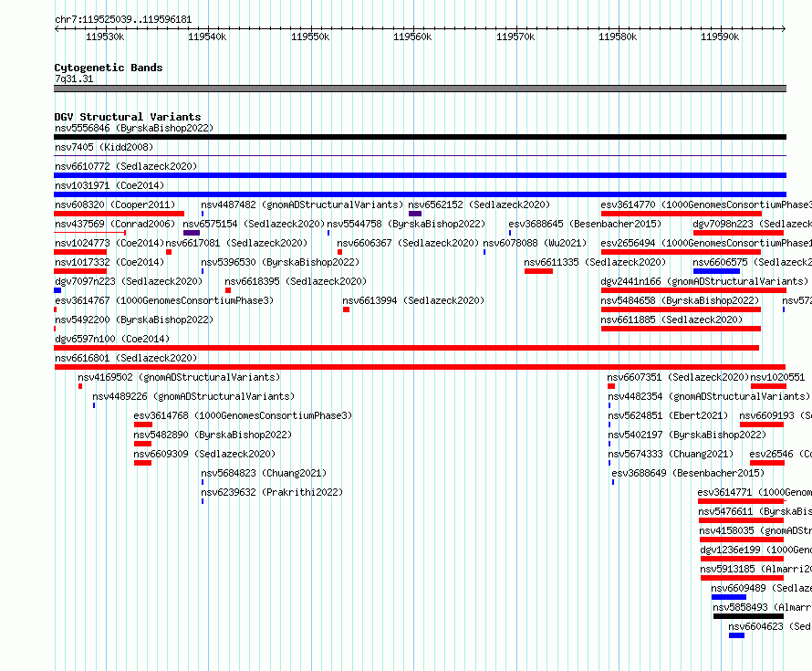
Task: Open esv3614767 1000GenomesConsortiumPhase3 variant
Action: tap(164, 300)
